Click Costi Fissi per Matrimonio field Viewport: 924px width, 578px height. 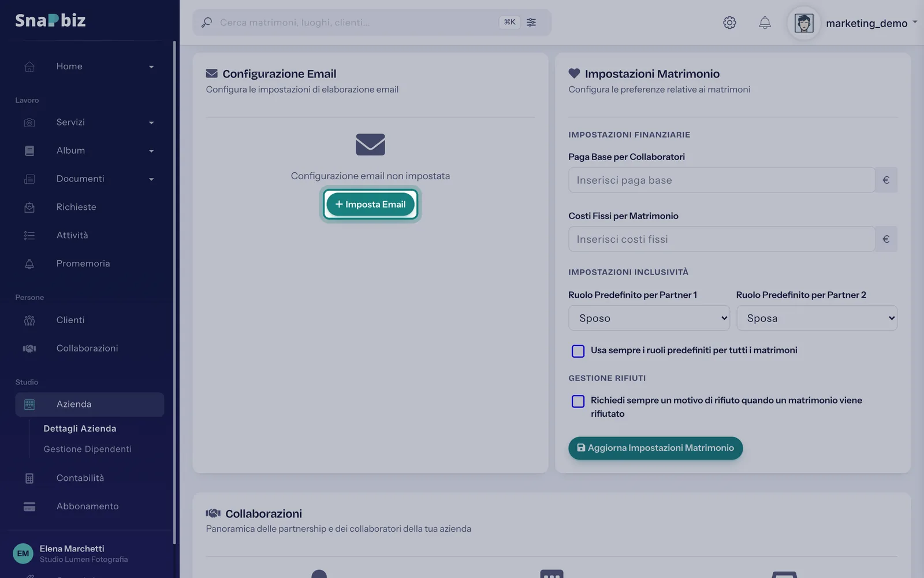point(721,239)
